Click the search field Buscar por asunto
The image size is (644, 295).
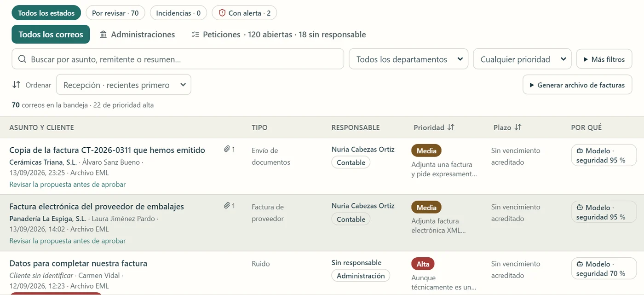pyautogui.click(x=178, y=59)
